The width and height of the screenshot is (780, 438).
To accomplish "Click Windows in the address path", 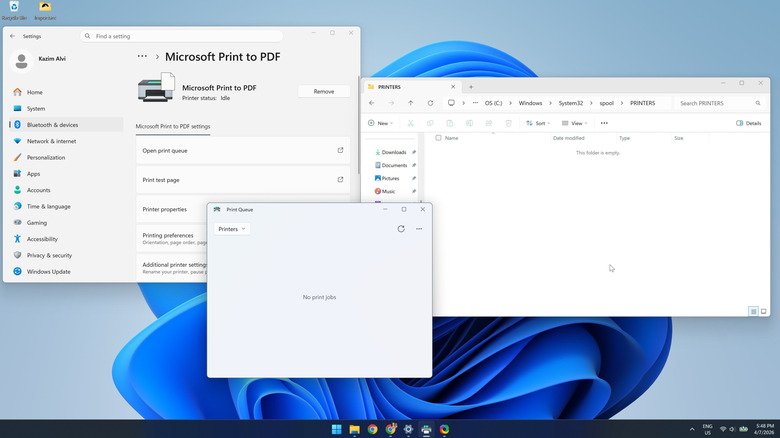I will pos(530,103).
